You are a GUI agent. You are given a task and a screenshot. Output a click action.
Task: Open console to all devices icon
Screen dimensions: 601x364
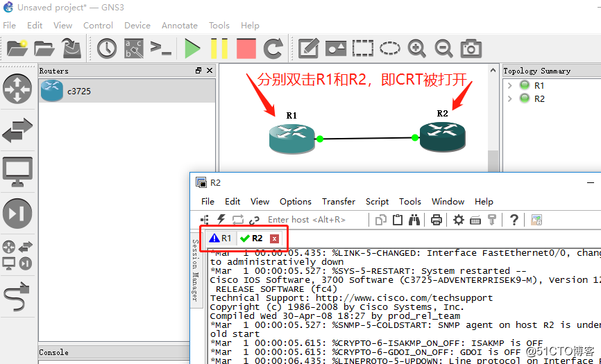coord(160,49)
